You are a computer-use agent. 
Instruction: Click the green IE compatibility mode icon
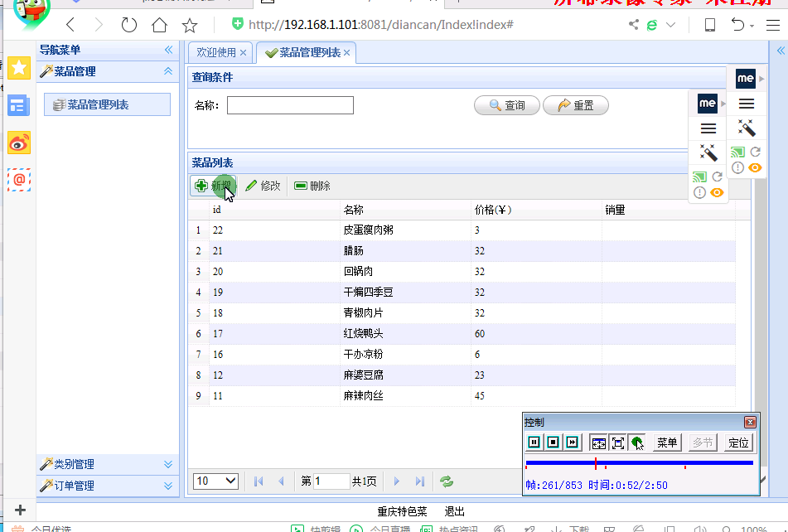pos(652,25)
